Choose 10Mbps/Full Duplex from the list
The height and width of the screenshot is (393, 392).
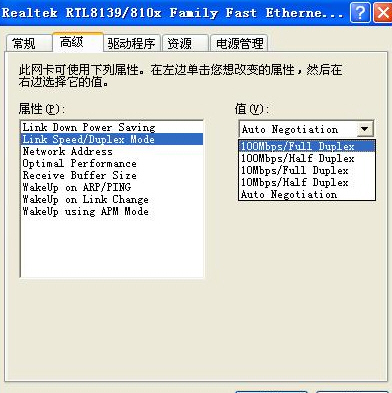(307, 170)
